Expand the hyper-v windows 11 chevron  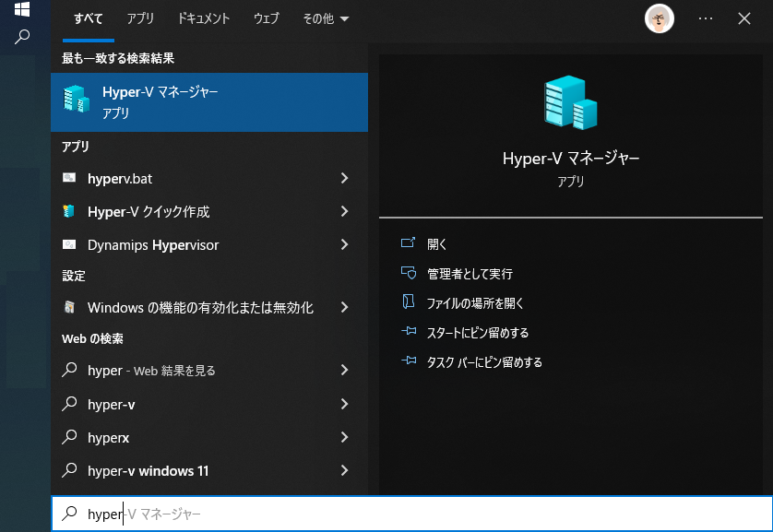pyautogui.click(x=345, y=470)
